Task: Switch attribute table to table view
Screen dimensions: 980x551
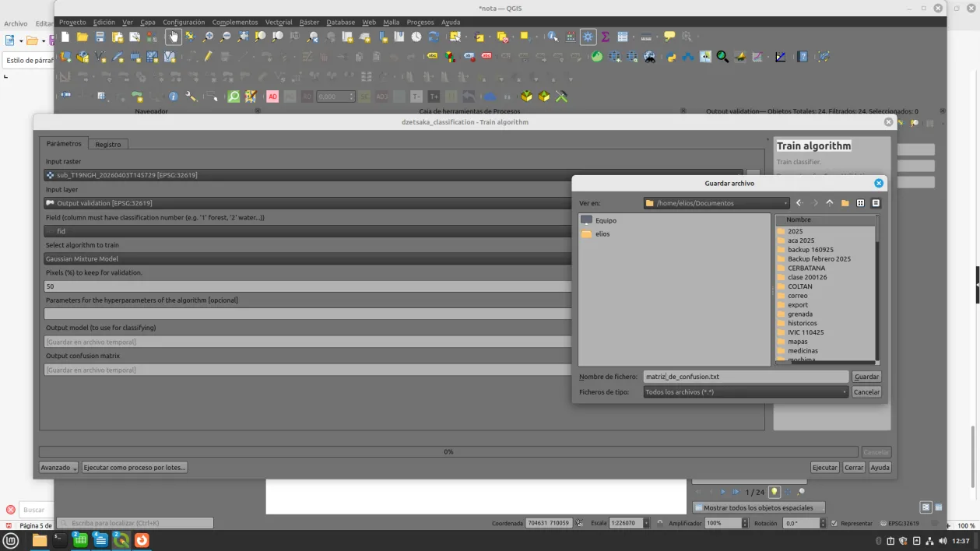Action: pyautogui.click(x=939, y=507)
